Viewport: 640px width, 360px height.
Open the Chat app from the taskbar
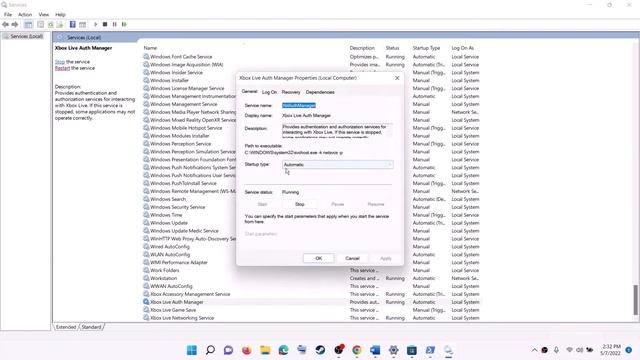tap(229, 350)
